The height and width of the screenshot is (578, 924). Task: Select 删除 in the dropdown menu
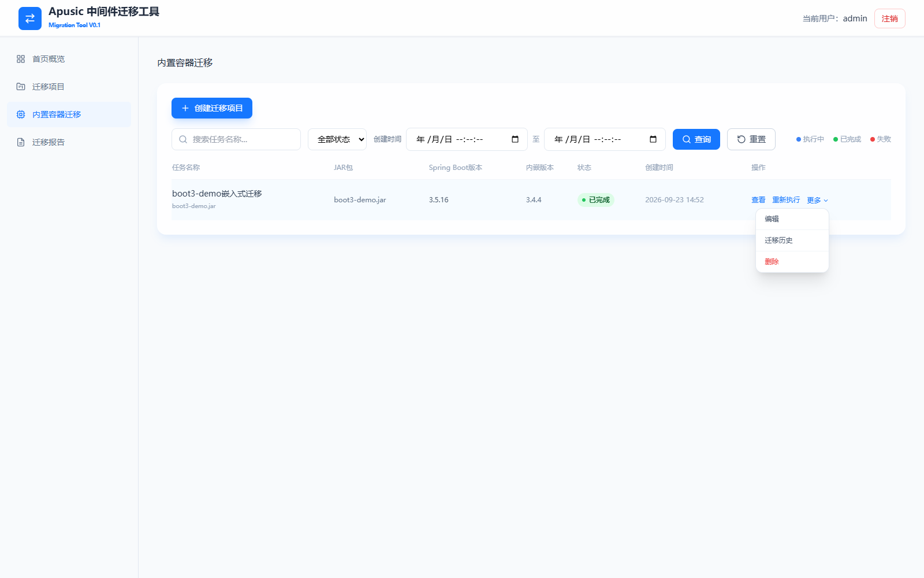point(792,262)
